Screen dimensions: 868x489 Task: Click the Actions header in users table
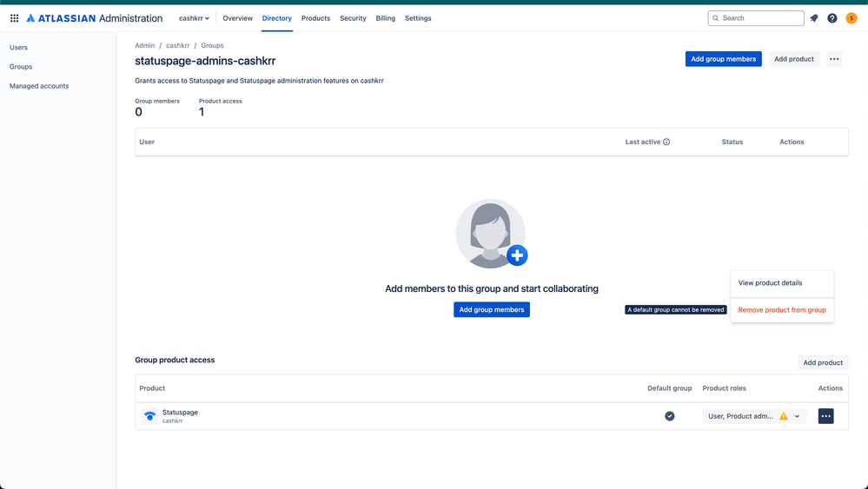(792, 142)
